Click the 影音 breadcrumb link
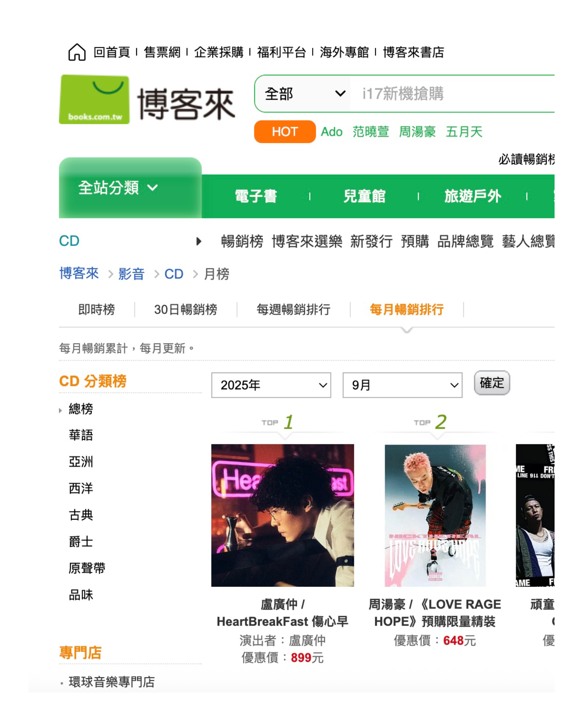583x728 pixels. (131, 274)
